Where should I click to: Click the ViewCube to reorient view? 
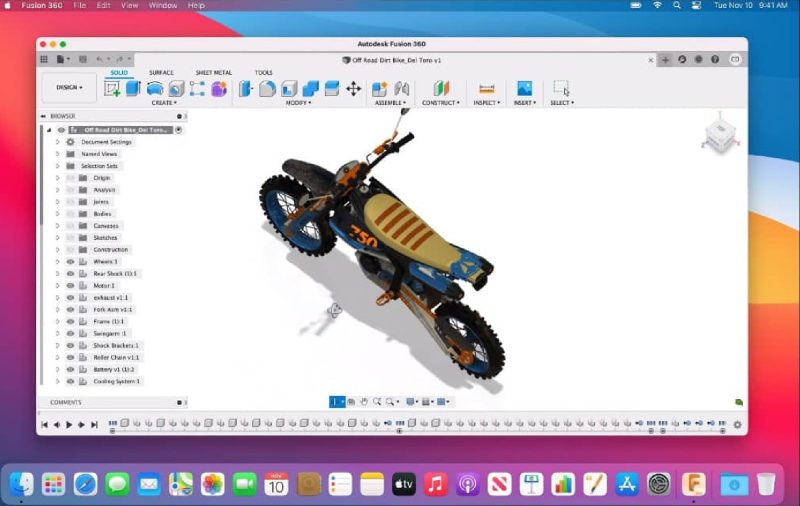(x=720, y=135)
